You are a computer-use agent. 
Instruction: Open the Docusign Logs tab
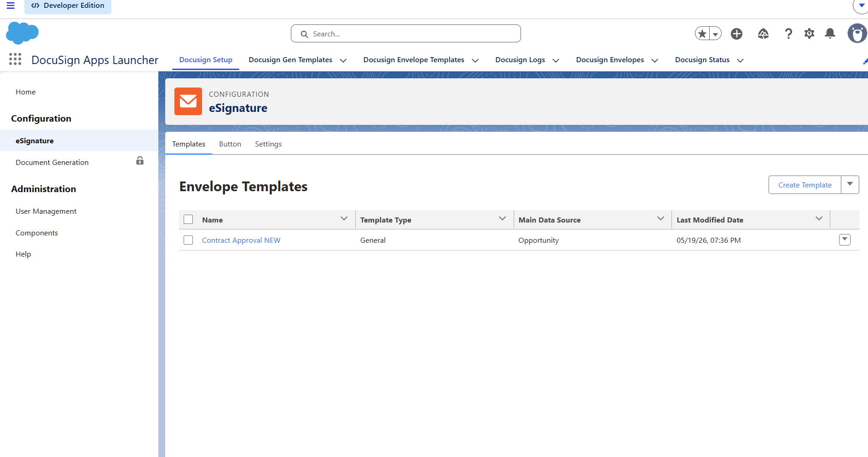pyautogui.click(x=520, y=60)
